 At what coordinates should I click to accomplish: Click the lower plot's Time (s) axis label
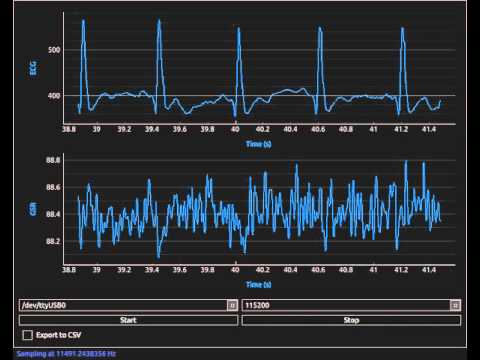(259, 285)
